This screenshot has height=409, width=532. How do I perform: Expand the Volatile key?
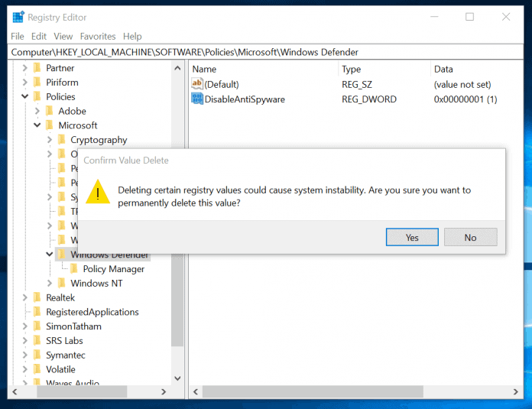point(24,369)
